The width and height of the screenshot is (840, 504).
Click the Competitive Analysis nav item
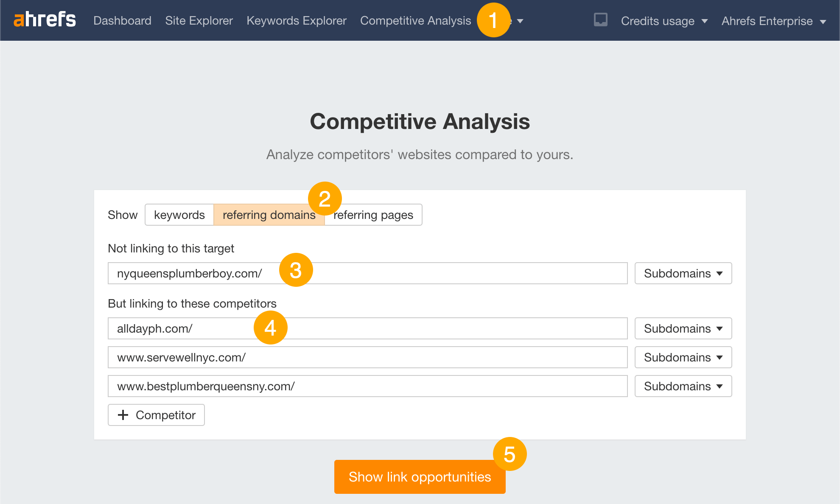[415, 20]
